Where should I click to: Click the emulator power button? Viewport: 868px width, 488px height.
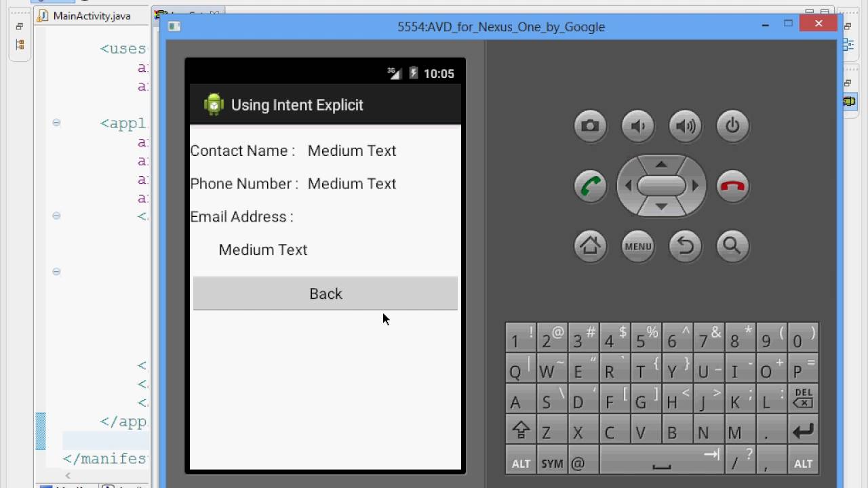coord(732,126)
